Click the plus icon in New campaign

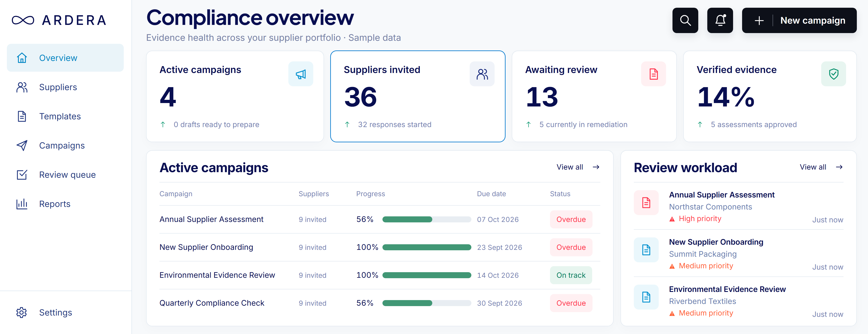(x=759, y=21)
